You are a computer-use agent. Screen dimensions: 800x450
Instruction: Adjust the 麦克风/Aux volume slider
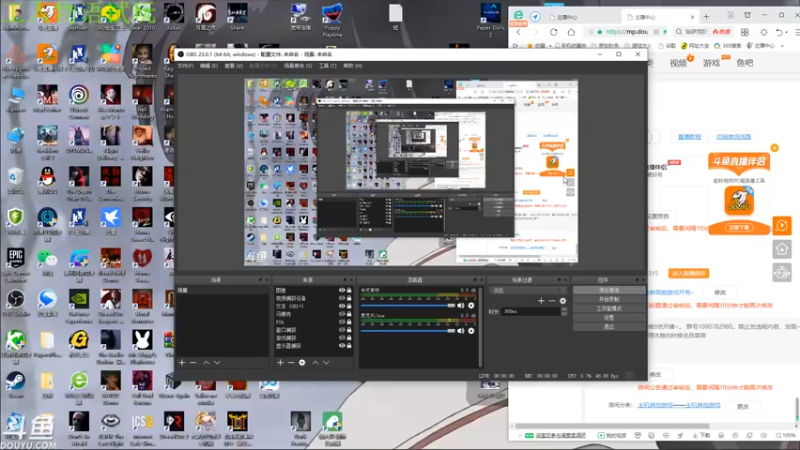[408, 331]
